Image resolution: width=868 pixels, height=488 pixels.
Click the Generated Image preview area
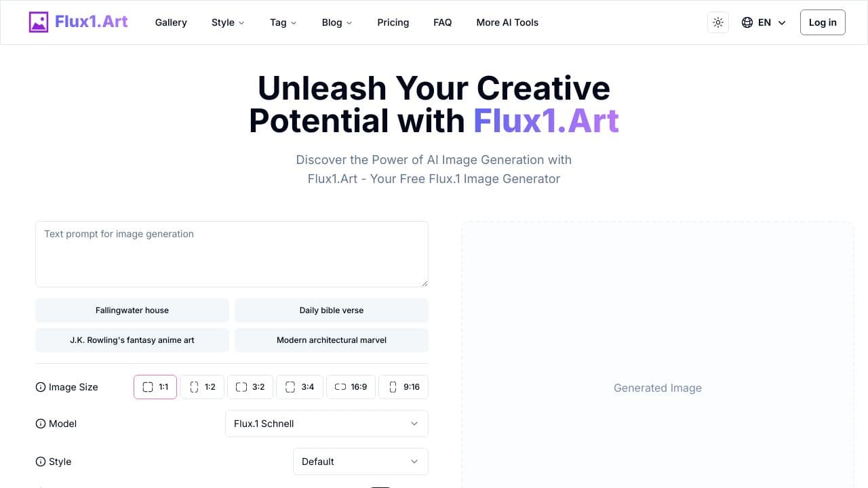click(x=658, y=354)
